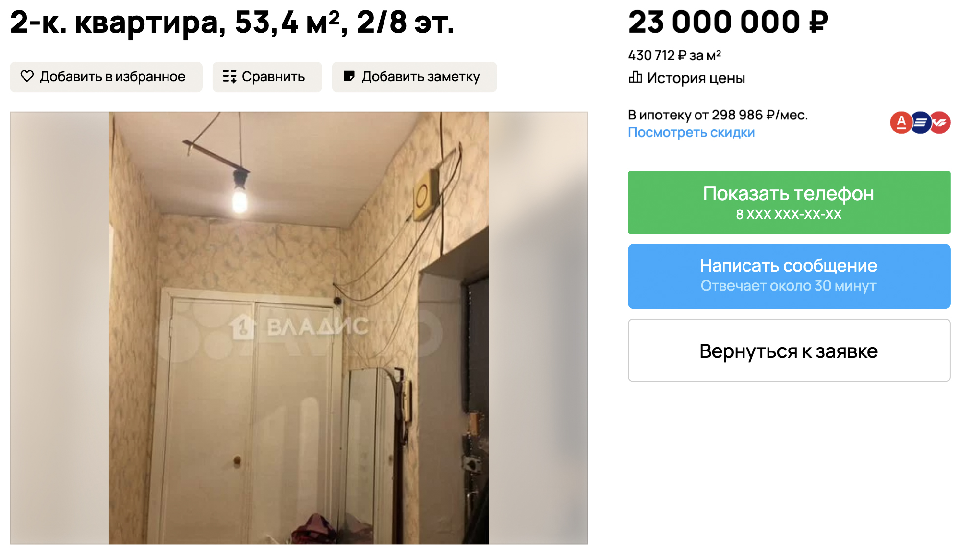Click Вернуться к заявке button
The width and height of the screenshot is (960, 560).
tap(789, 350)
